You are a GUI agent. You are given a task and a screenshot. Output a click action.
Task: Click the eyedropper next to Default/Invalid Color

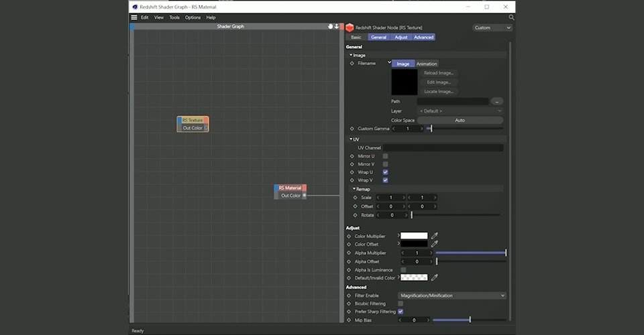pos(435,277)
